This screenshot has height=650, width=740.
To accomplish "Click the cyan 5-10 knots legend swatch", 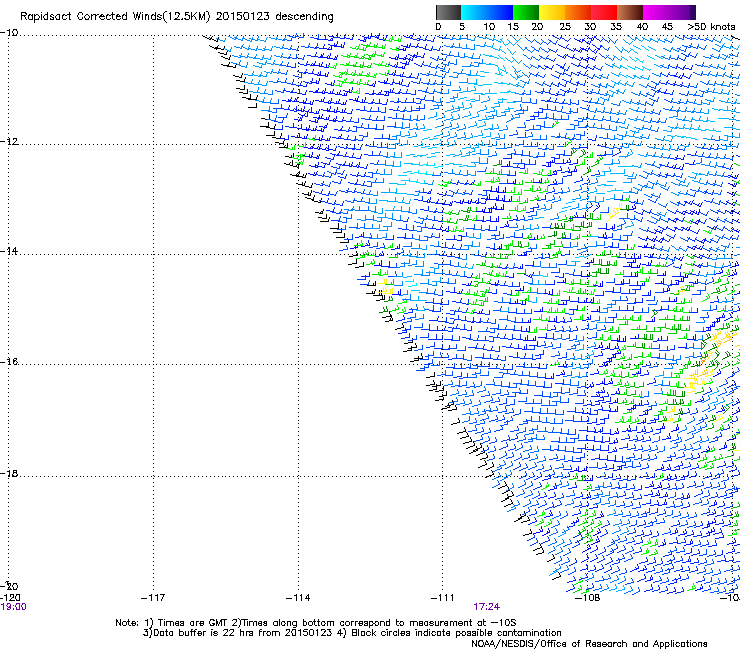I will pyautogui.click(x=474, y=12).
